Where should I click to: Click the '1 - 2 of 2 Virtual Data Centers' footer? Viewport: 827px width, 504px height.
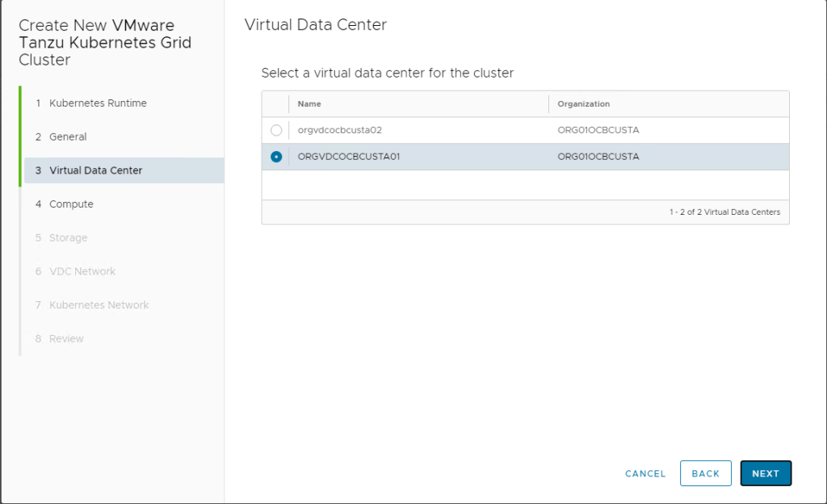[724, 212]
